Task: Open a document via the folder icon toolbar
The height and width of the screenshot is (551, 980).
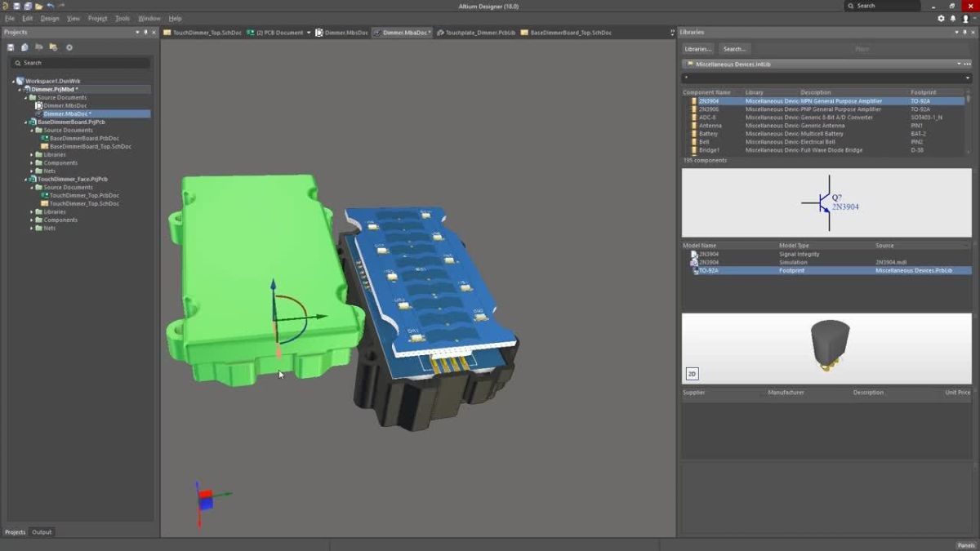Action: pos(38,6)
